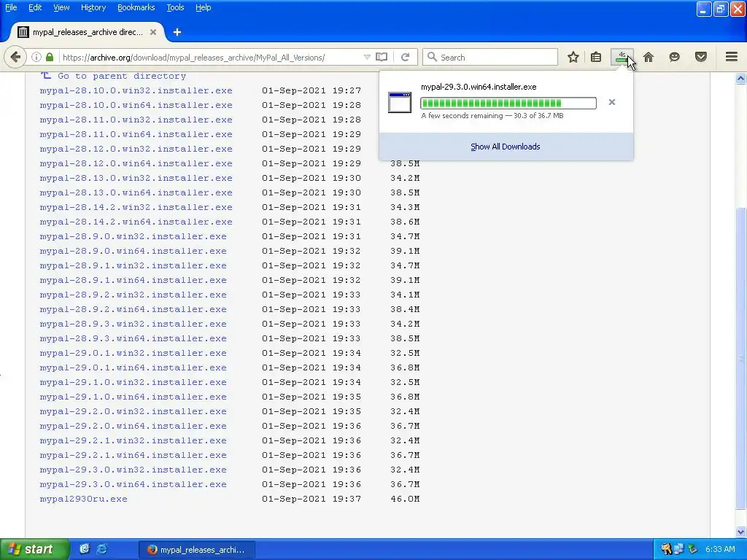Open downloads panel toolbar button
This screenshot has height=560, width=747.
622,57
